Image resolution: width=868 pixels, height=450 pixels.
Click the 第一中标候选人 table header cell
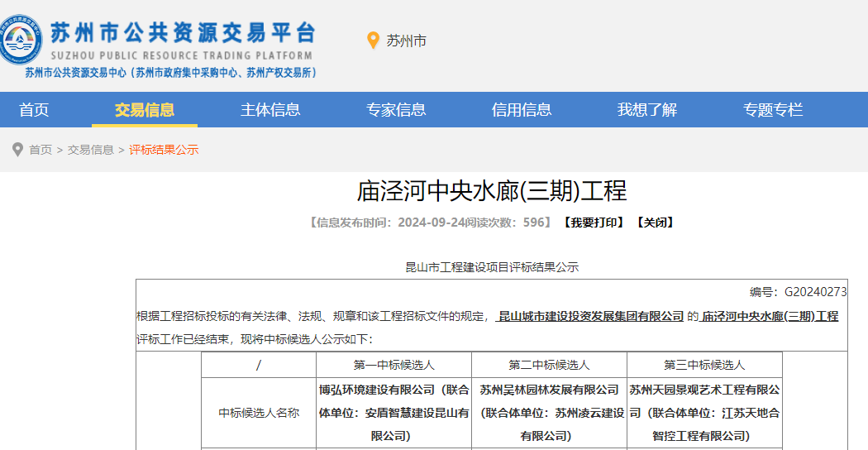[x=393, y=365]
